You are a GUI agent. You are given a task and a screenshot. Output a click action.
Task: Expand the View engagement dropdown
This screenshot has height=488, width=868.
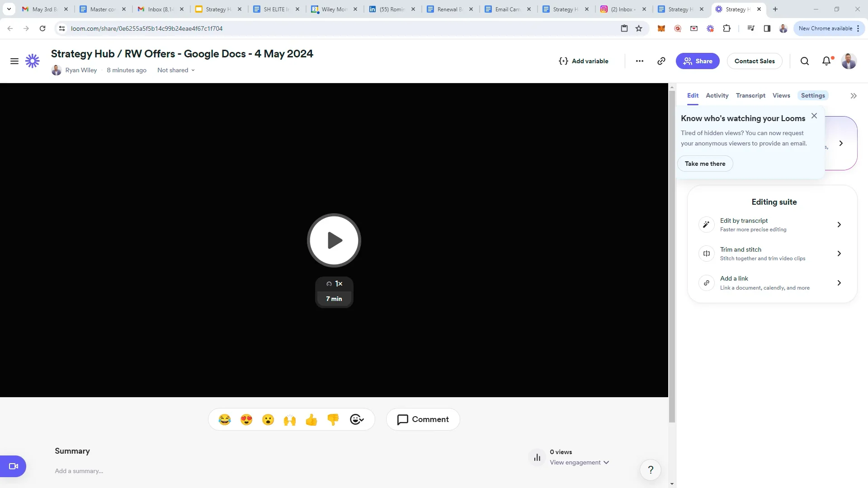click(580, 462)
